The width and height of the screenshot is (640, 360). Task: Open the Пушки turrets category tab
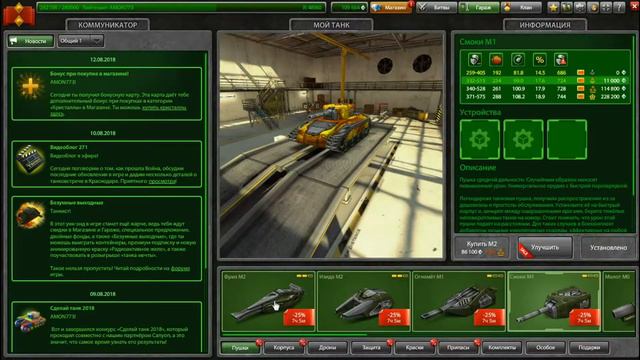click(x=240, y=347)
